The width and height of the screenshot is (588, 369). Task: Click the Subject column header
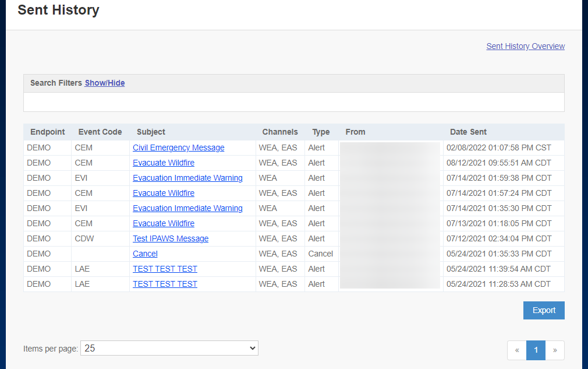(x=151, y=132)
